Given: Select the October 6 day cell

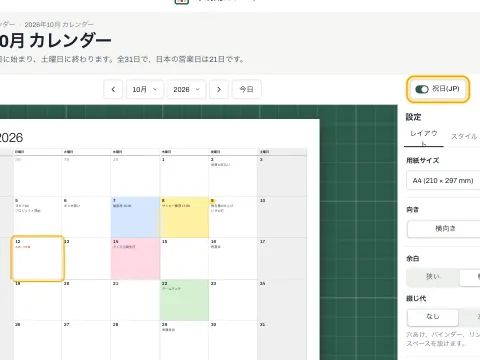Looking at the screenshot, I should click(86, 217).
